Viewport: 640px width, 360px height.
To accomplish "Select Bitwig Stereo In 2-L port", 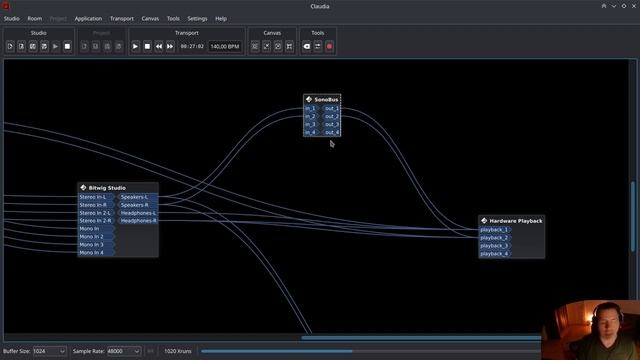I will [x=96, y=213].
